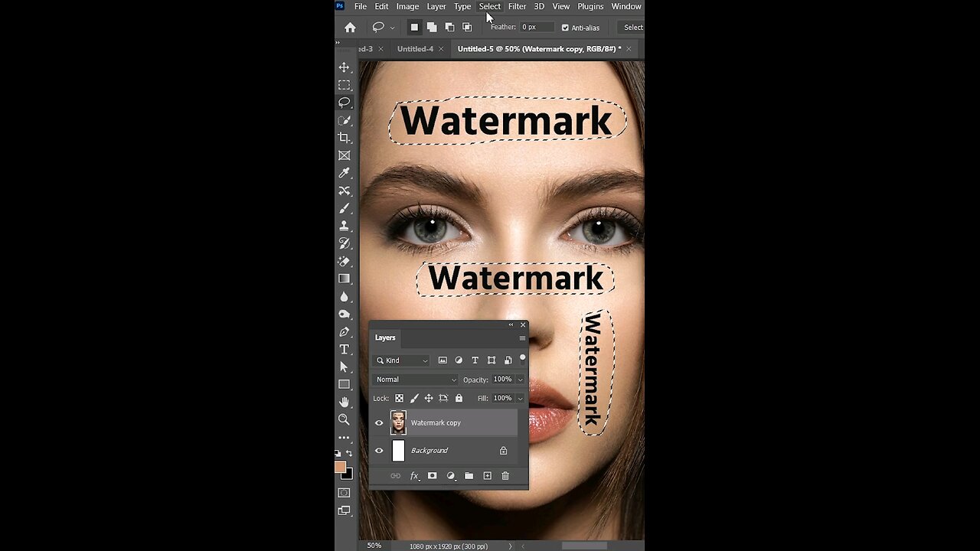Select the Quick Selection tool
This screenshot has width=980, height=551.
click(x=345, y=120)
